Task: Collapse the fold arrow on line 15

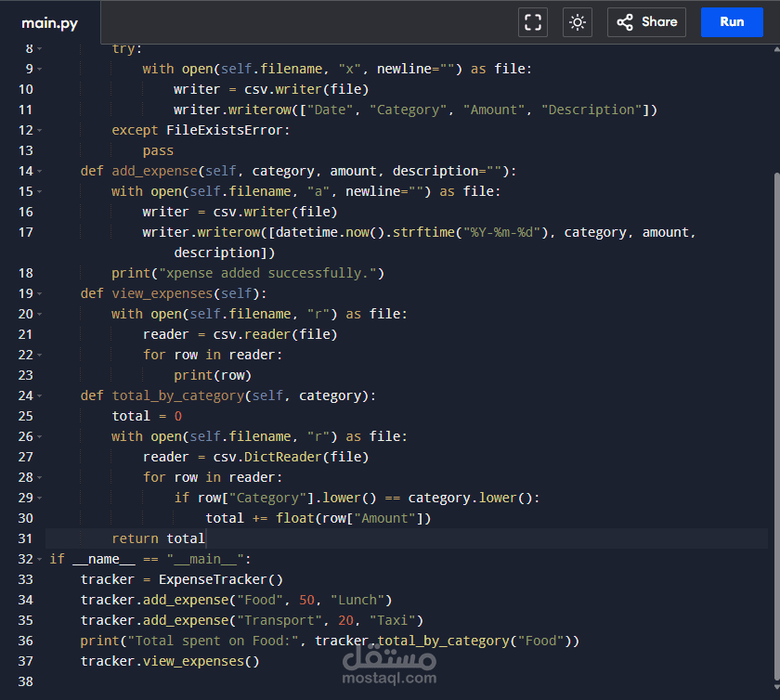Action: [39, 191]
